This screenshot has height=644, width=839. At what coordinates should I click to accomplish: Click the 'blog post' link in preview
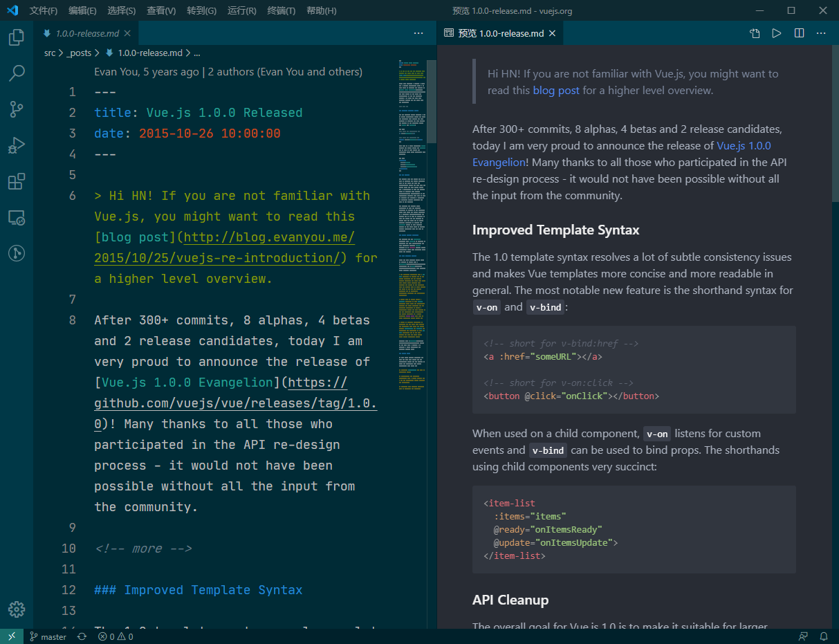(556, 91)
